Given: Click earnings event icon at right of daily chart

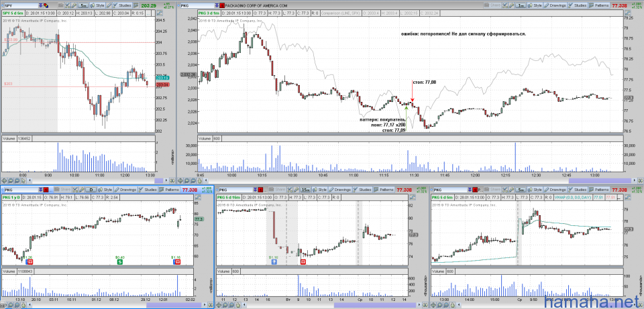Looking at the screenshot, I should [177, 262].
